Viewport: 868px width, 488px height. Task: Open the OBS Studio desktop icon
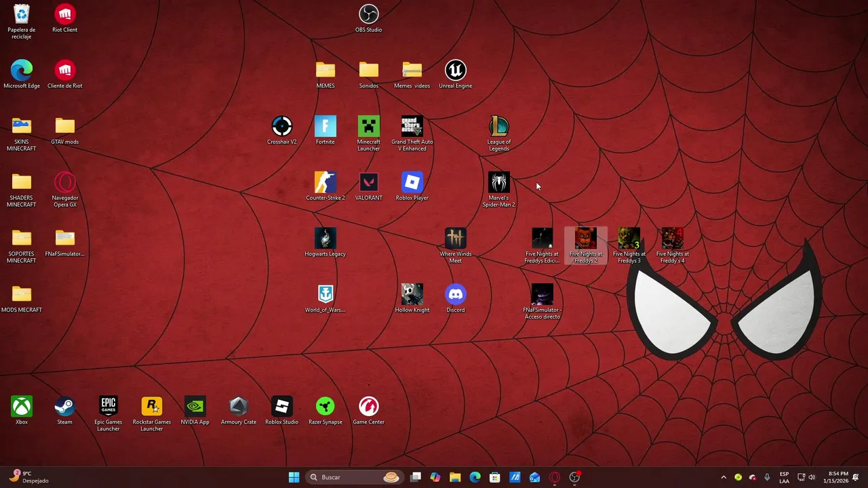click(x=368, y=18)
